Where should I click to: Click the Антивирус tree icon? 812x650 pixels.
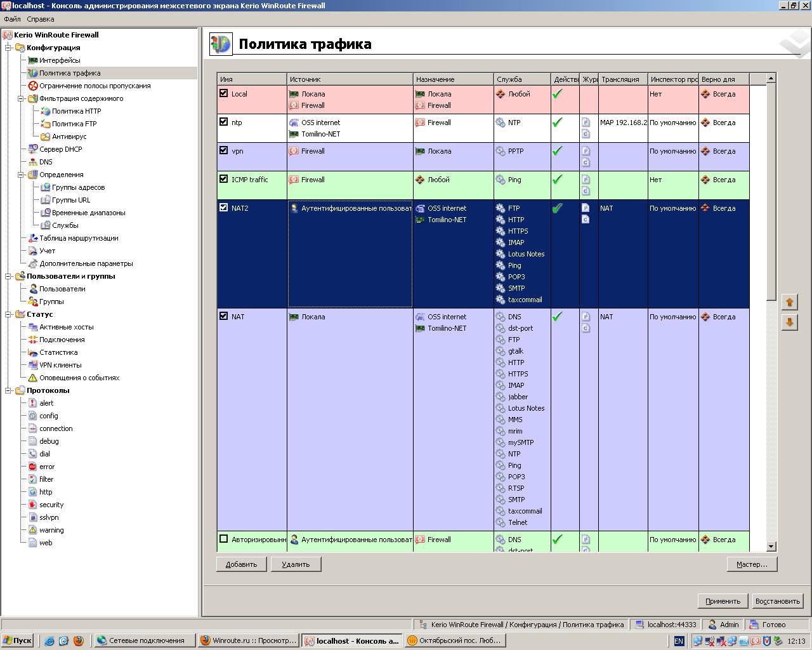point(46,136)
